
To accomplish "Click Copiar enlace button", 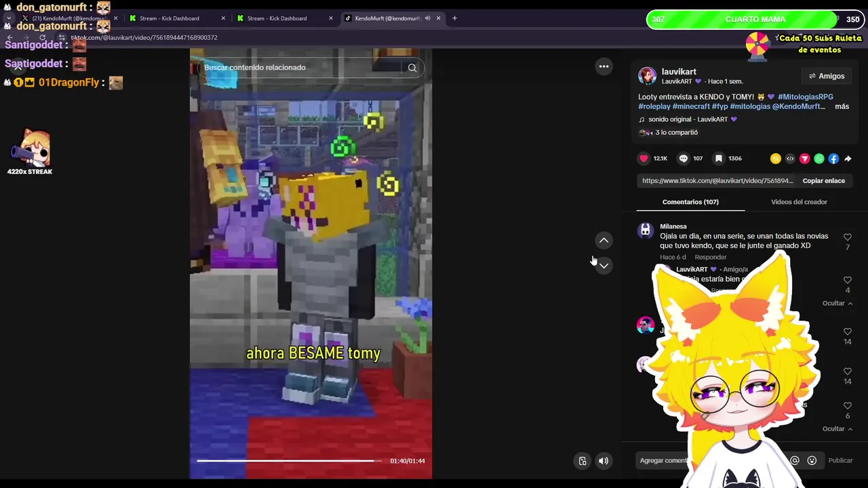I will pyautogui.click(x=823, y=181).
